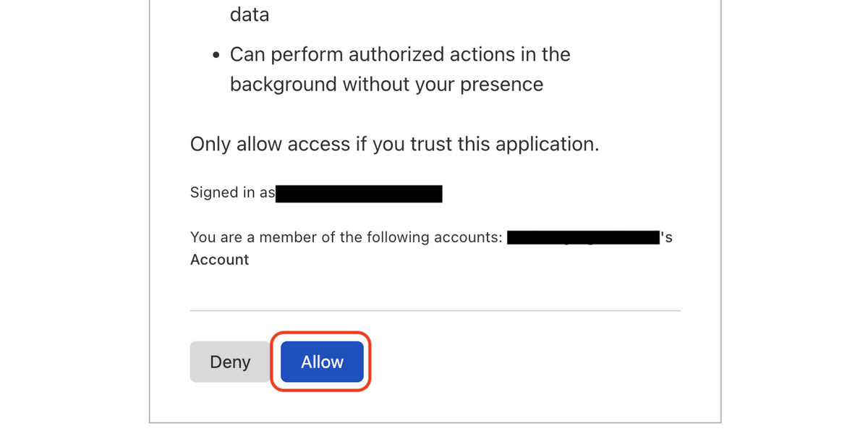868x447 pixels.
Task: Click the gray Deny button
Action: click(x=230, y=362)
